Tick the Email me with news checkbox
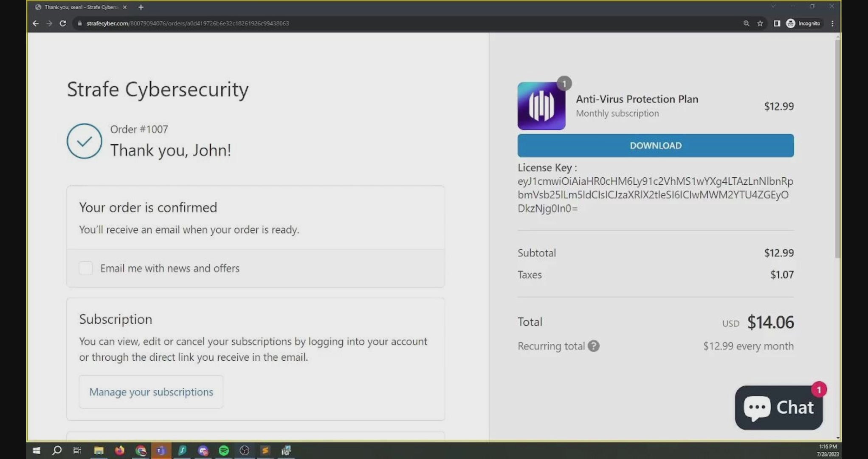 point(85,268)
